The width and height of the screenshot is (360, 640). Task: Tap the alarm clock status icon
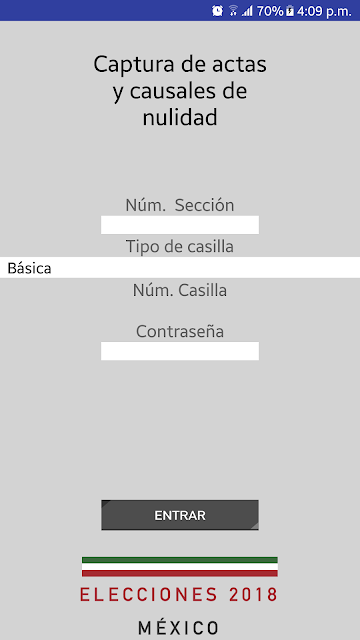[x=217, y=11]
